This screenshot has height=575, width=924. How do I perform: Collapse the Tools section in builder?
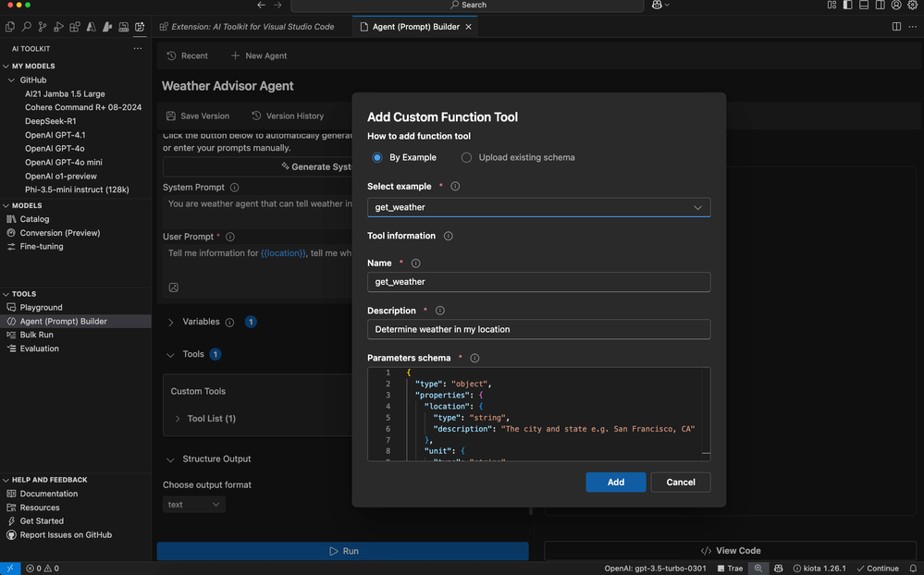170,355
